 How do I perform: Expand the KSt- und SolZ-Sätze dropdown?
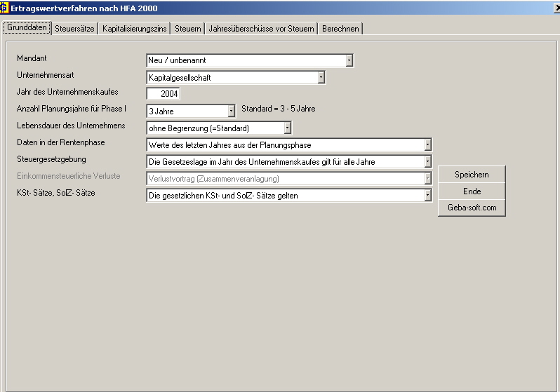pos(427,196)
